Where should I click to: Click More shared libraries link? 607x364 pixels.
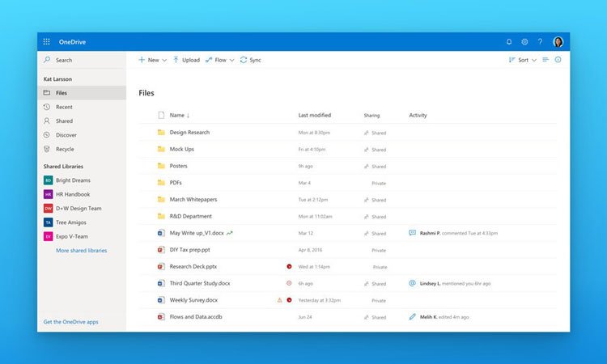(81, 251)
